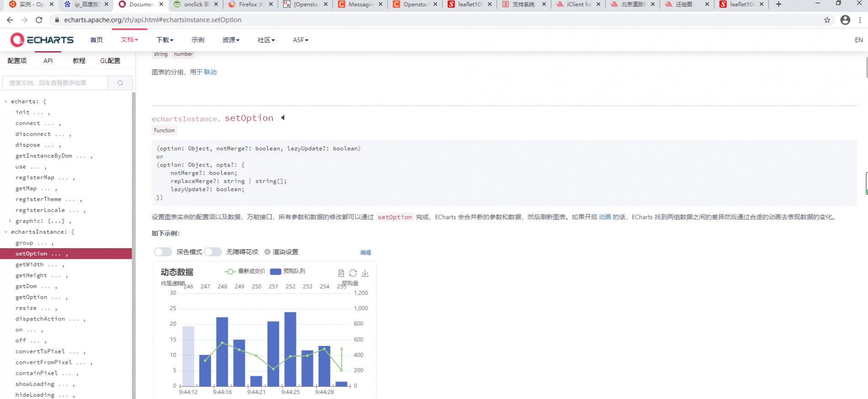
Task: Collapse the echartsInstance tree node
Action: [5, 232]
